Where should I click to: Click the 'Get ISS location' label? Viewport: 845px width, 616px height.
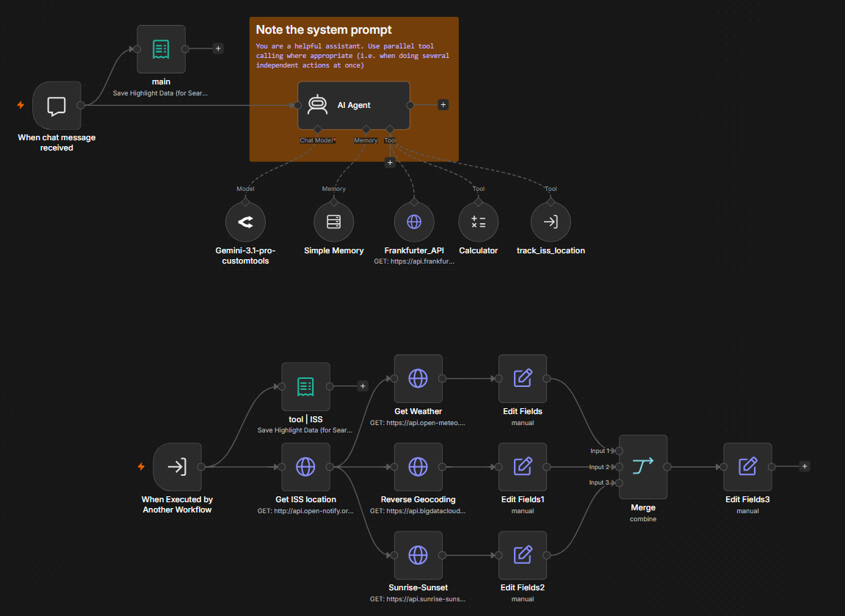tap(305, 499)
